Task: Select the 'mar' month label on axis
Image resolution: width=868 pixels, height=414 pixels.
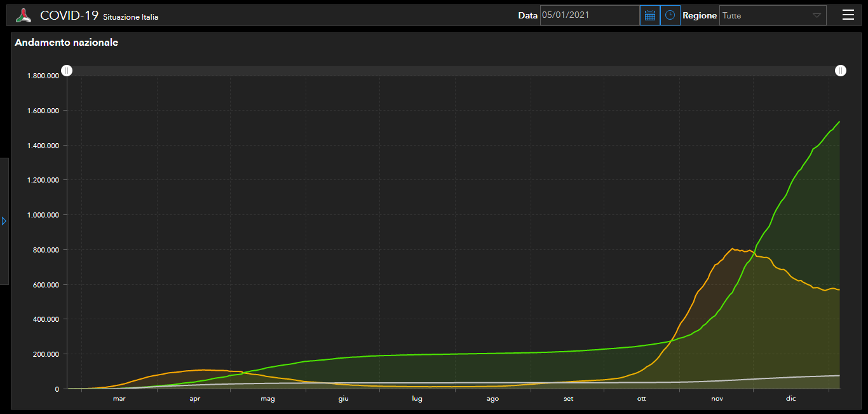Action: point(119,399)
